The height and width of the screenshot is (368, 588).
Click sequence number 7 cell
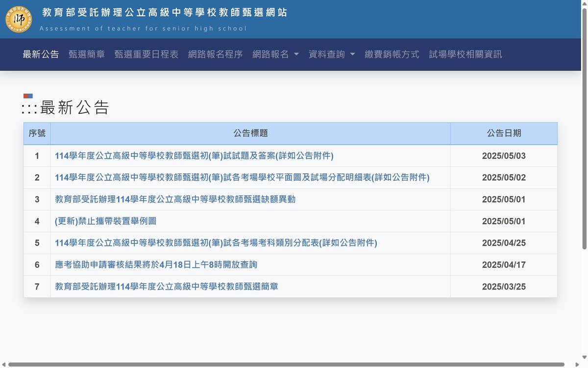tap(37, 287)
